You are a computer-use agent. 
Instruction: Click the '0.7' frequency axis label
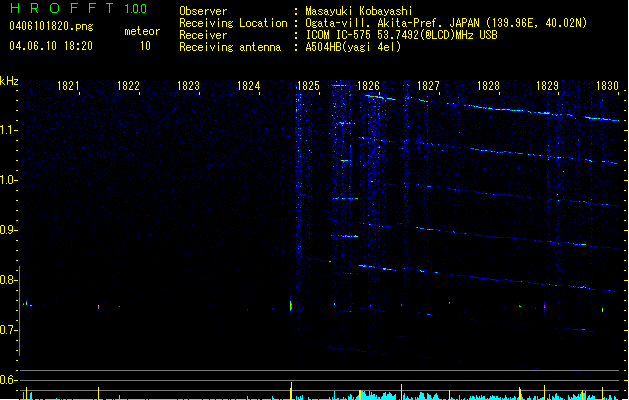[8, 330]
